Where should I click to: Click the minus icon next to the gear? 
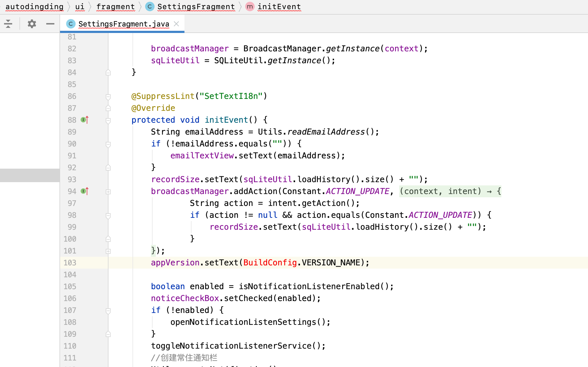(x=50, y=24)
